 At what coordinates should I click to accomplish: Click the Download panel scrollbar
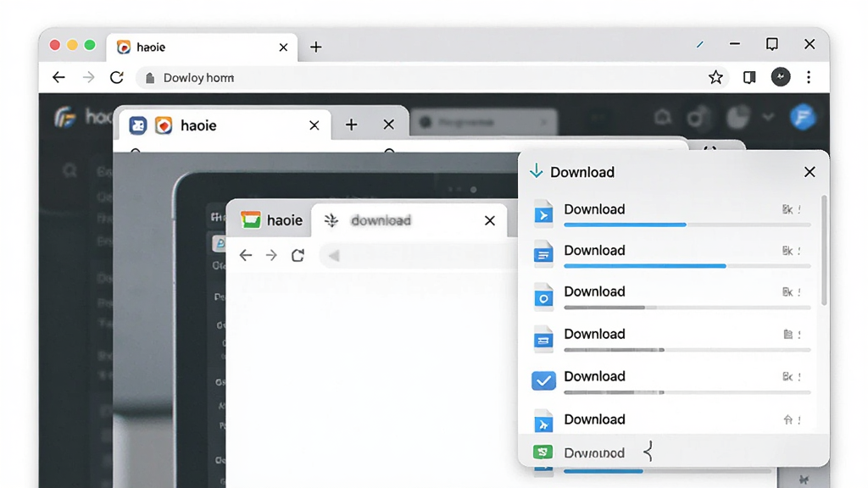(824, 250)
